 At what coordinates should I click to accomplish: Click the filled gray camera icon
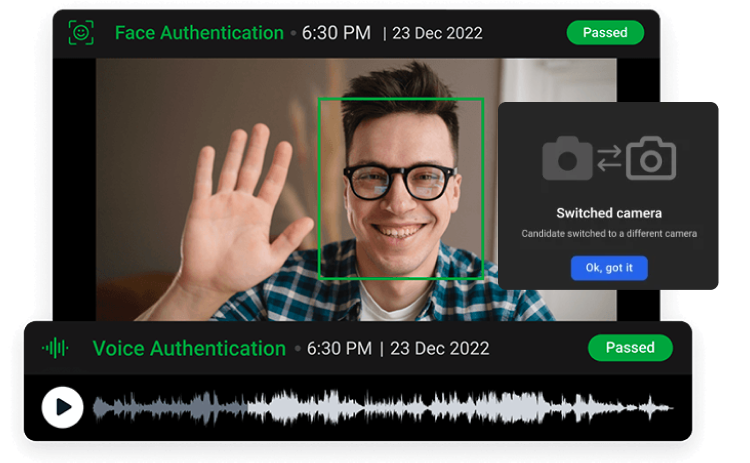567,160
